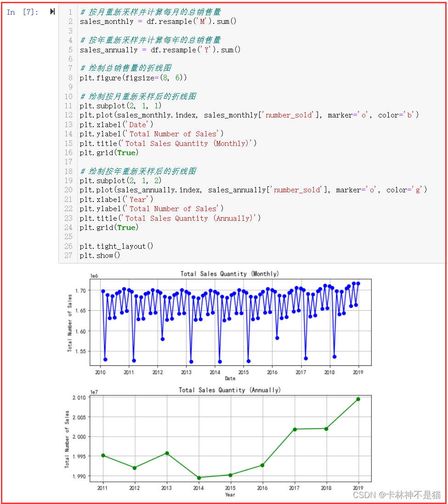The width and height of the screenshot is (448, 504).
Task: Click the In [7]: cell prompt
Action: tap(23, 12)
